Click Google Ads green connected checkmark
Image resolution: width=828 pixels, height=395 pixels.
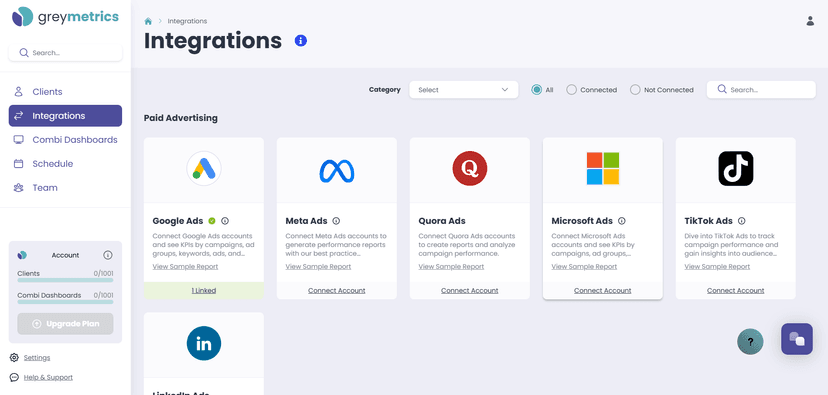tap(212, 221)
